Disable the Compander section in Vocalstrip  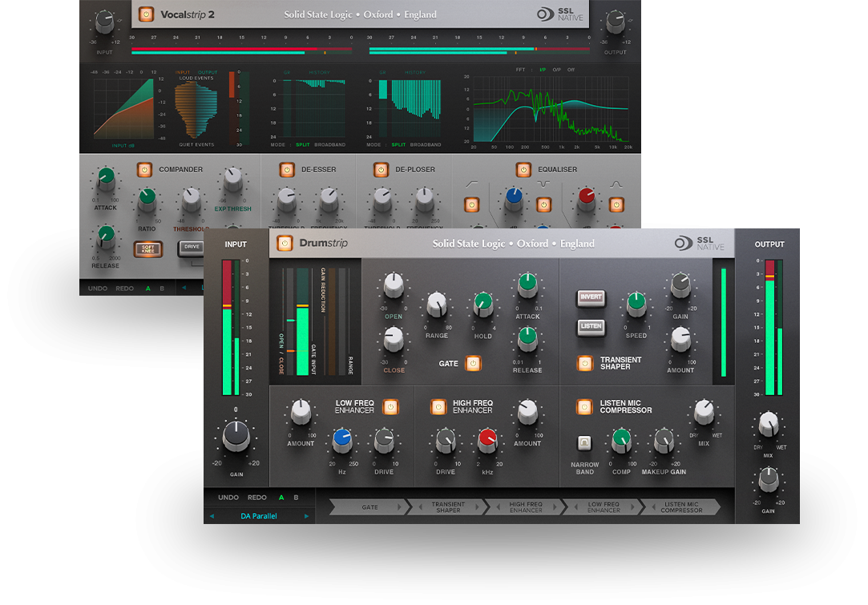coord(144,169)
